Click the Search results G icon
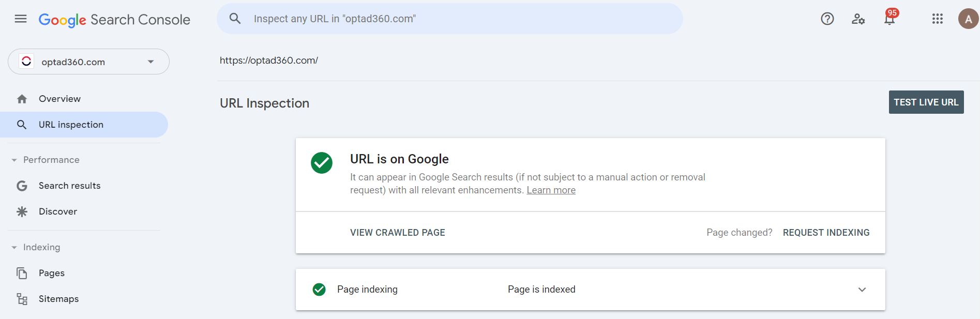980x319 pixels. [x=22, y=186]
